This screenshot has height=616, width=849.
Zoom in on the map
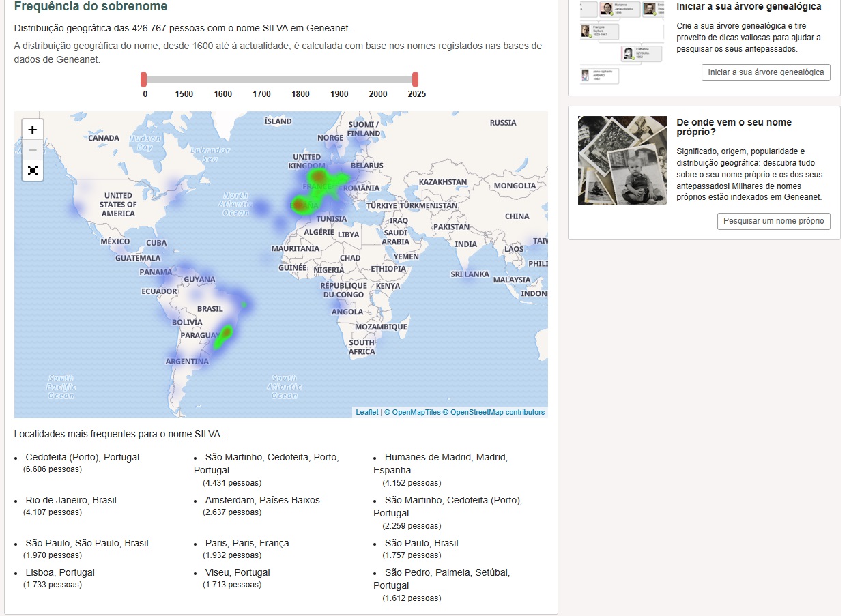pos(32,129)
